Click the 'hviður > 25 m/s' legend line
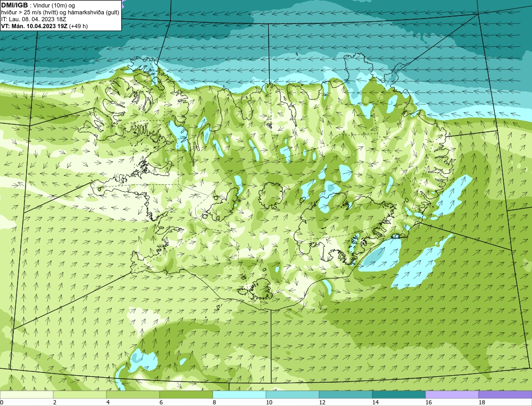 (x=60, y=13)
